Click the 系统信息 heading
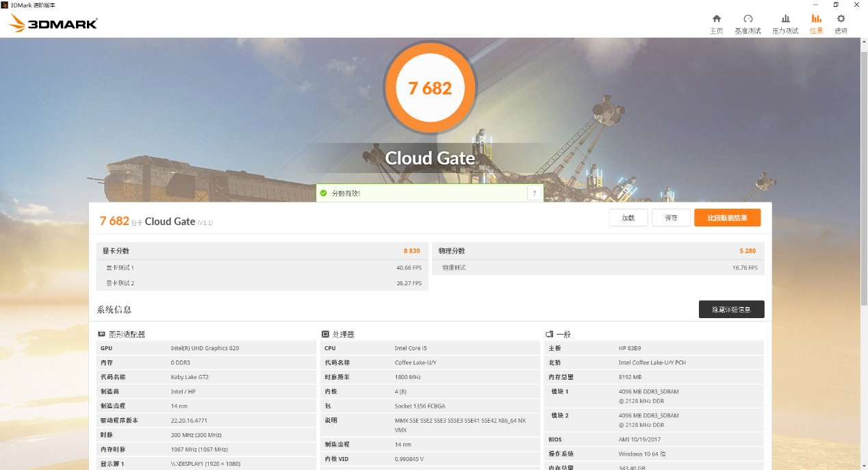Screen dimensions: 868x470 [x=114, y=310]
